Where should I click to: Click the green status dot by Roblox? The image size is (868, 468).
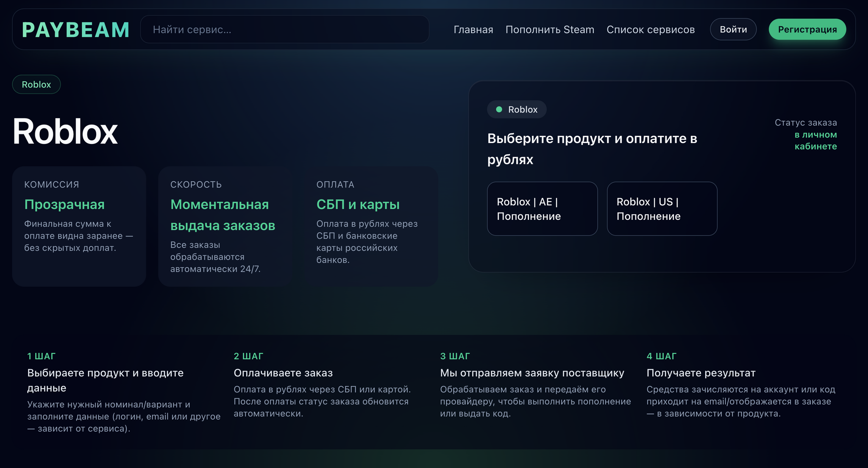[499, 109]
